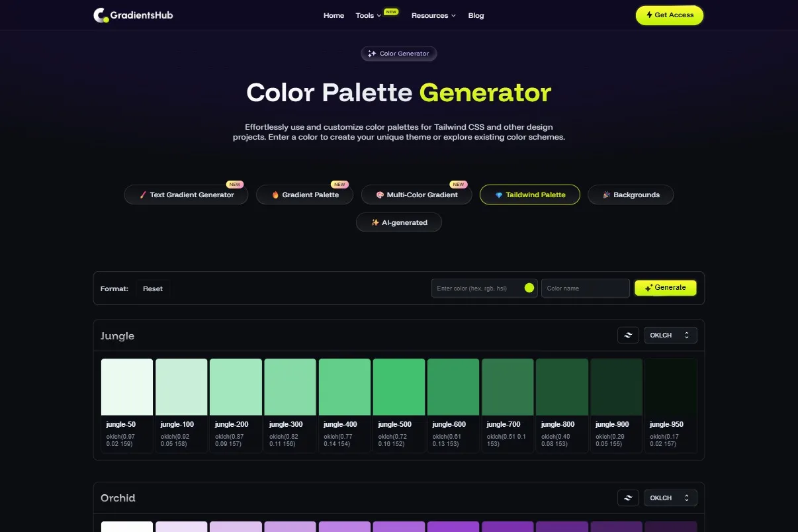
Task: Click the sparkle icon on AI-generated
Action: coord(375,222)
